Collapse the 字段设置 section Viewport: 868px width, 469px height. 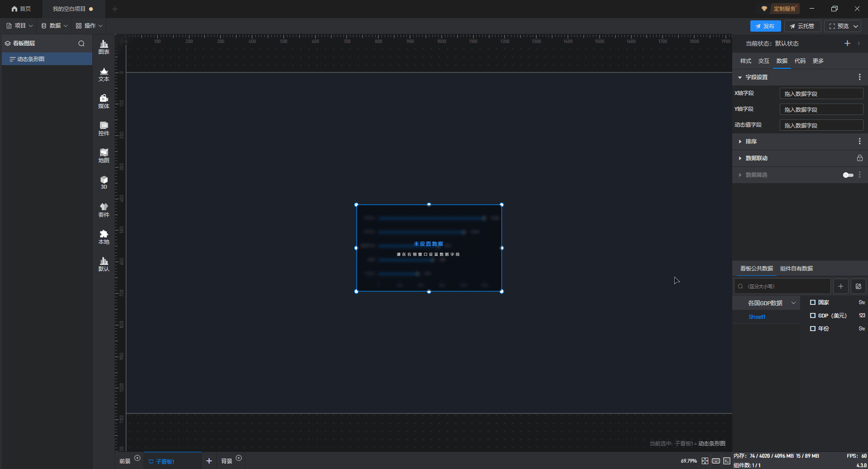point(740,77)
